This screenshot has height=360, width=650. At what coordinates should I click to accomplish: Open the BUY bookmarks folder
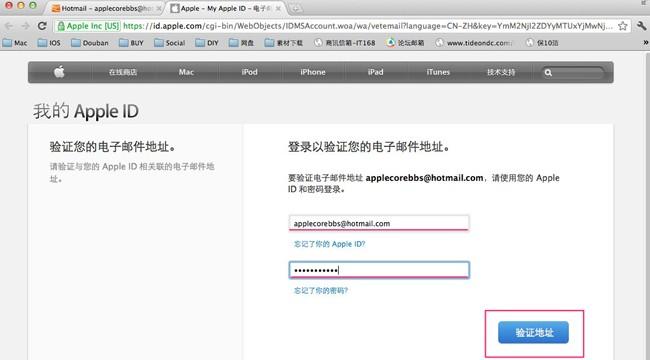tap(131, 43)
